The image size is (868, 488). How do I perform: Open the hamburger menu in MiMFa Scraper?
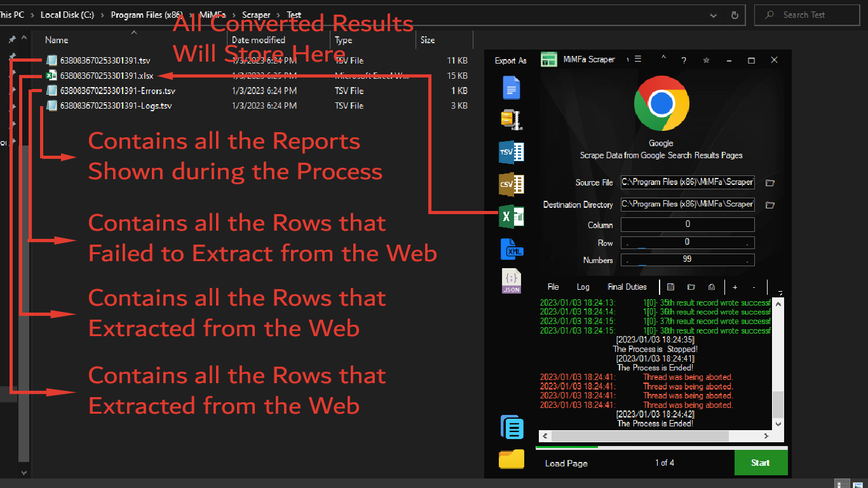pyautogui.click(x=638, y=59)
